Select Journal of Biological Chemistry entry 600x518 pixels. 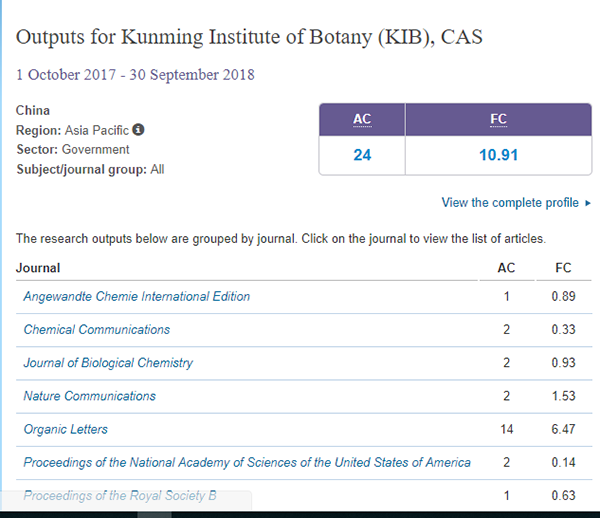coord(108,363)
